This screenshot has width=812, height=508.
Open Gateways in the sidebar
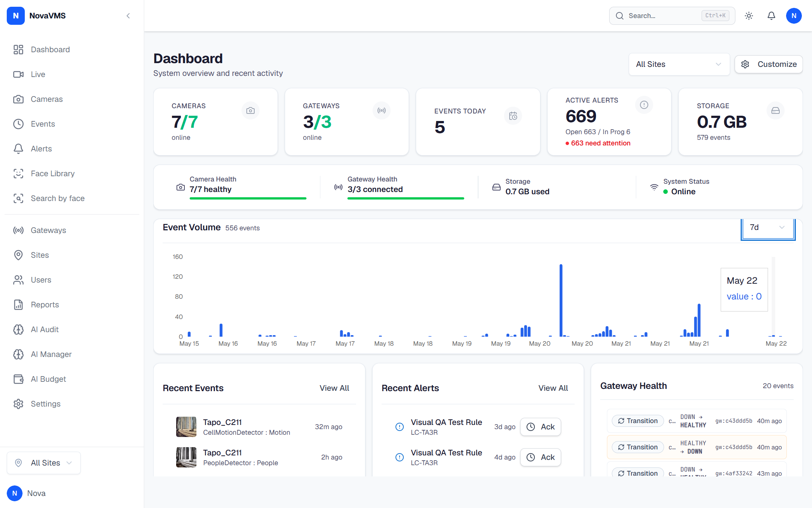(72, 230)
